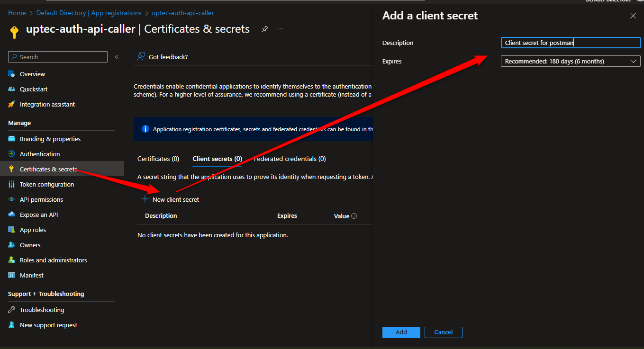Click the sidebar Search box

[x=58, y=57]
